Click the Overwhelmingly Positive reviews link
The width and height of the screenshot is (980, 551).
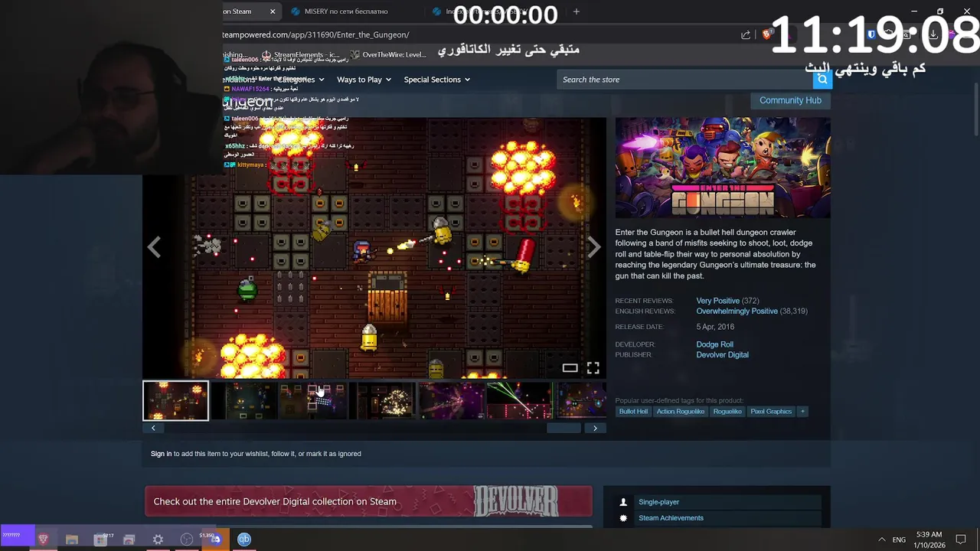tap(737, 311)
